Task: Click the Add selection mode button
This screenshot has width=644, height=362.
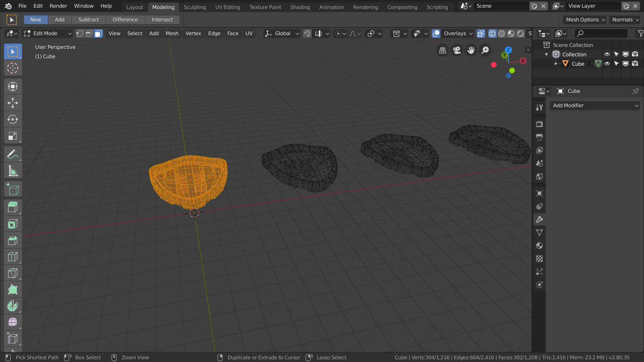Action: [x=60, y=20]
